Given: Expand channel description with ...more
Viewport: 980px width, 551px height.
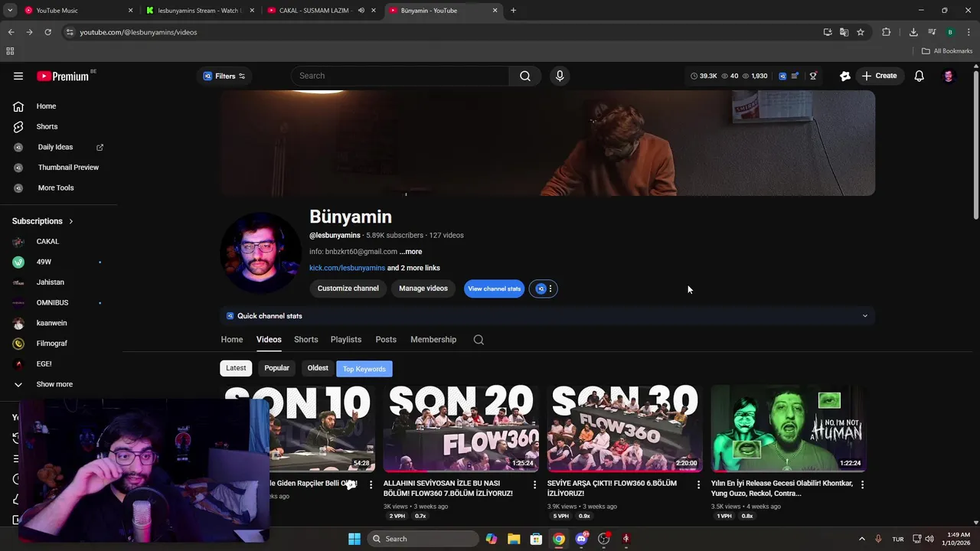Looking at the screenshot, I should [x=410, y=252].
